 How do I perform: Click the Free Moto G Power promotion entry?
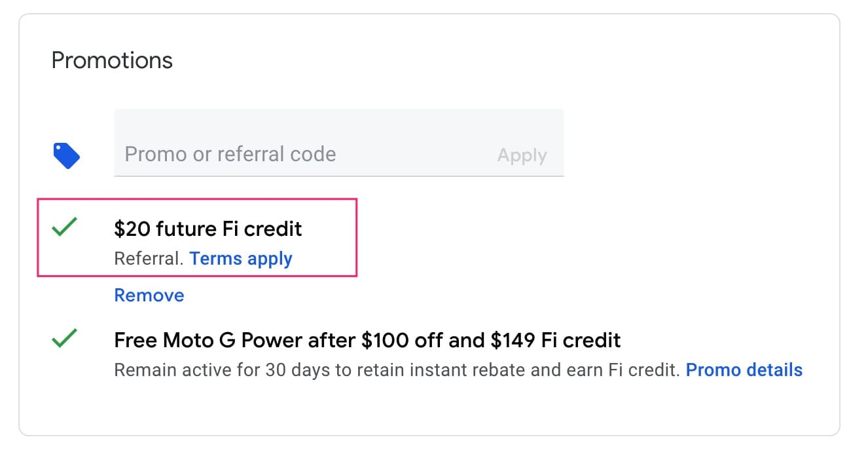point(367,339)
